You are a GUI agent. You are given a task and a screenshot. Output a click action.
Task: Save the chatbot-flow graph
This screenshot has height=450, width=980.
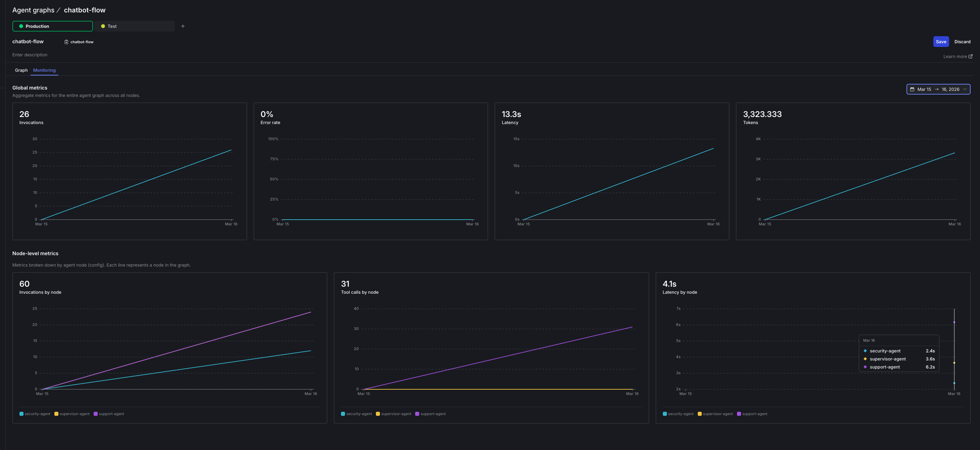tap(941, 42)
